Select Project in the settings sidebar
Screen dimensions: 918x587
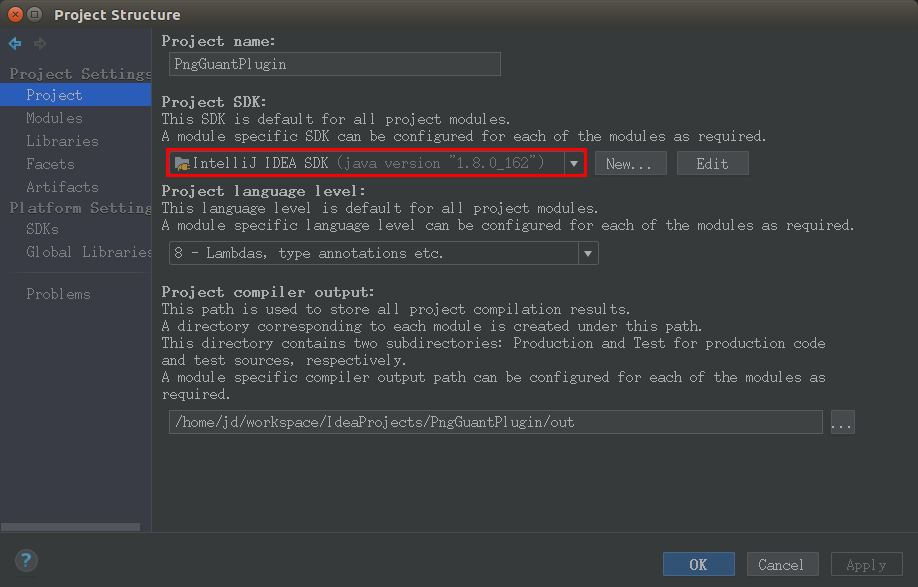click(76, 95)
